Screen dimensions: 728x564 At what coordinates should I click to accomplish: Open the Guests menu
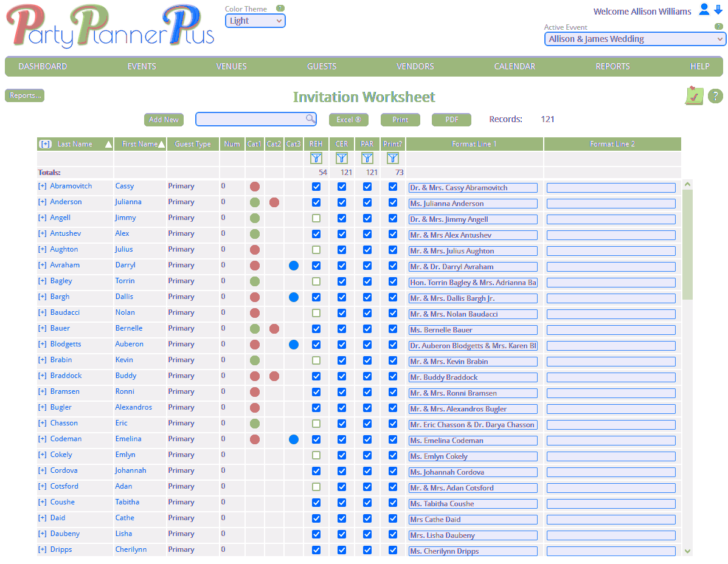[322, 66]
